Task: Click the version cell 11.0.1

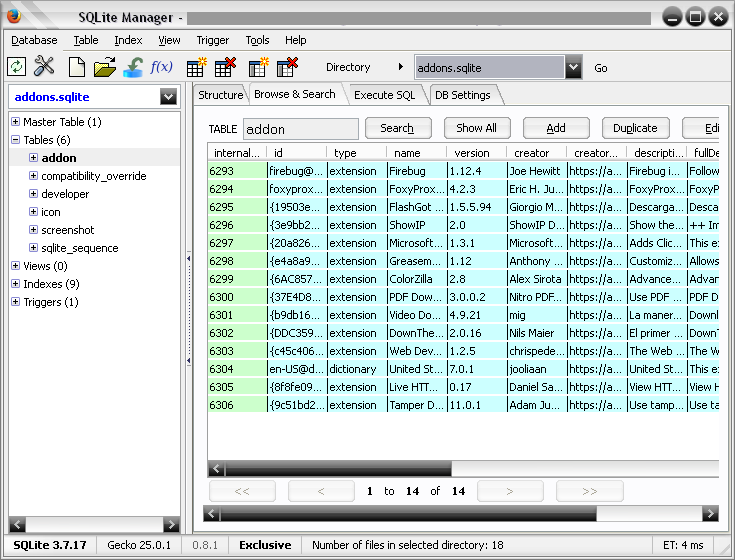Action: point(477,405)
